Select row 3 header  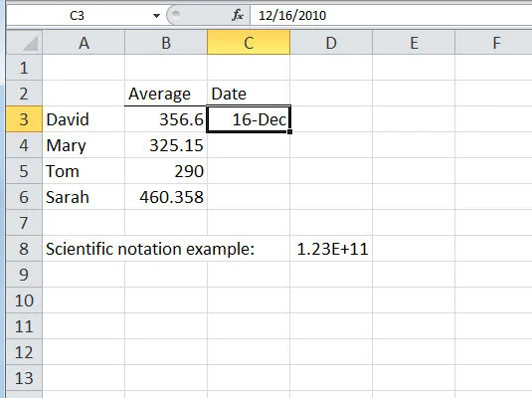[24, 119]
